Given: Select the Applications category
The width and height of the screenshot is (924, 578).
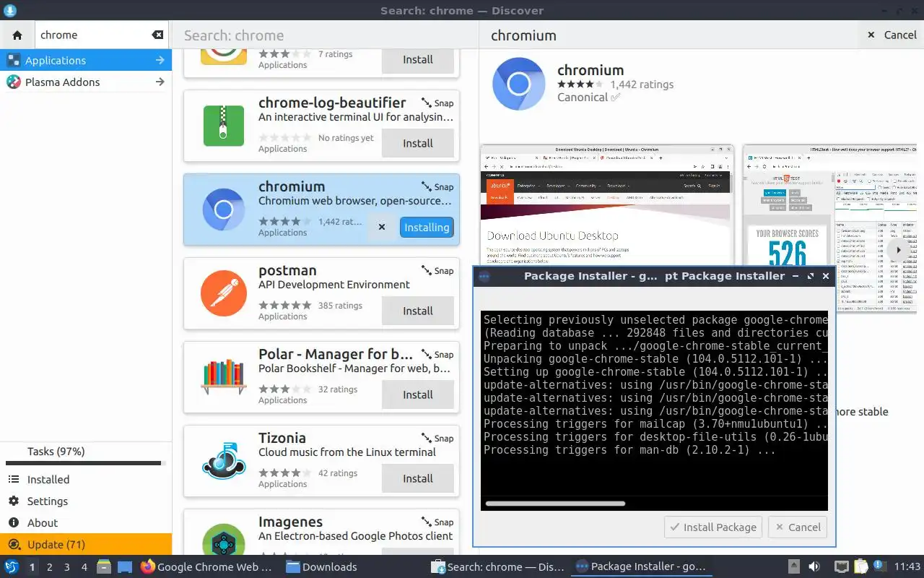Looking at the screenshot, I should 86,60.
